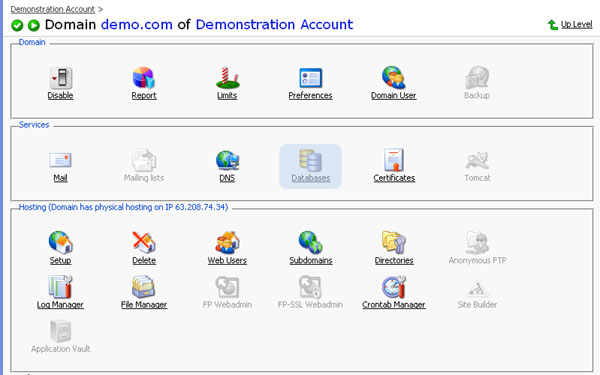Open the Log Manager icon
Viewport: 600px width, 375px height.
pyautogui.click(x=60, y=287)
